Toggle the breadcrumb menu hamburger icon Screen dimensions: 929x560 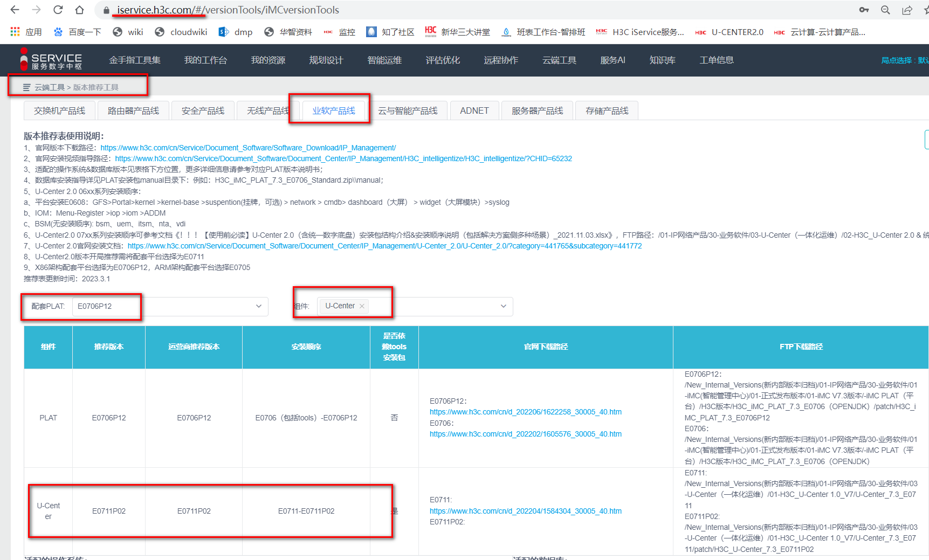pyautogui.click(x=26, y=87)
